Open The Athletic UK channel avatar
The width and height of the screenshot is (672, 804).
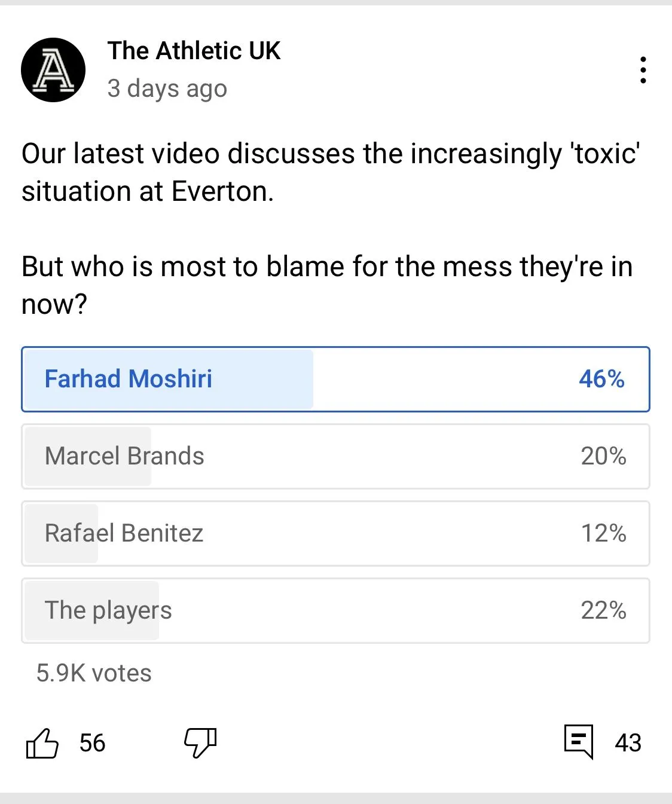(53, 70)
